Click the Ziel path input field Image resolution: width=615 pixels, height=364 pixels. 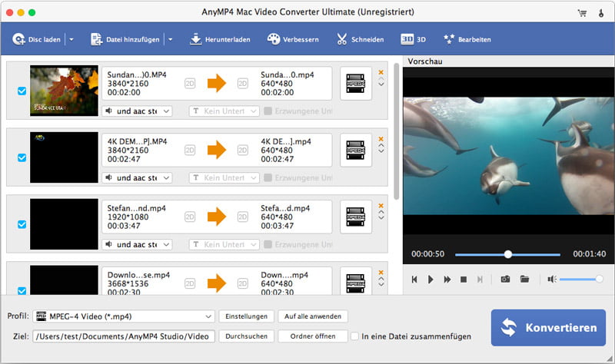point(124,336)
